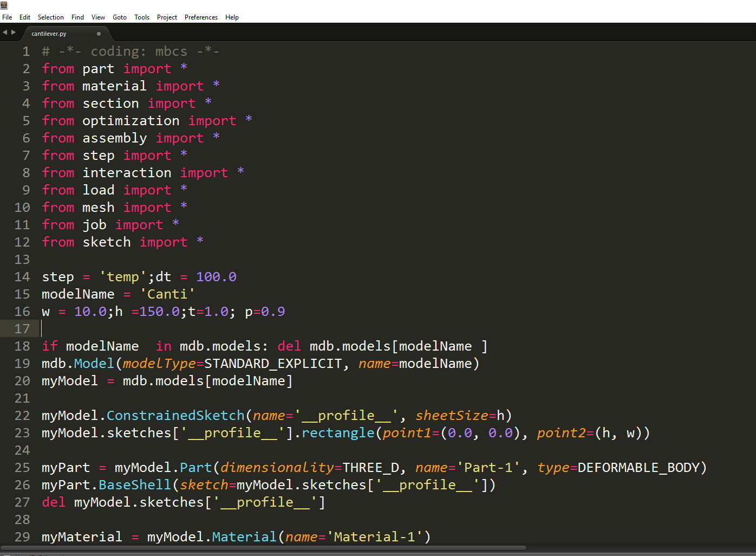Expand the Find menu
Screen dimensions: 756x556
point(77,17)
